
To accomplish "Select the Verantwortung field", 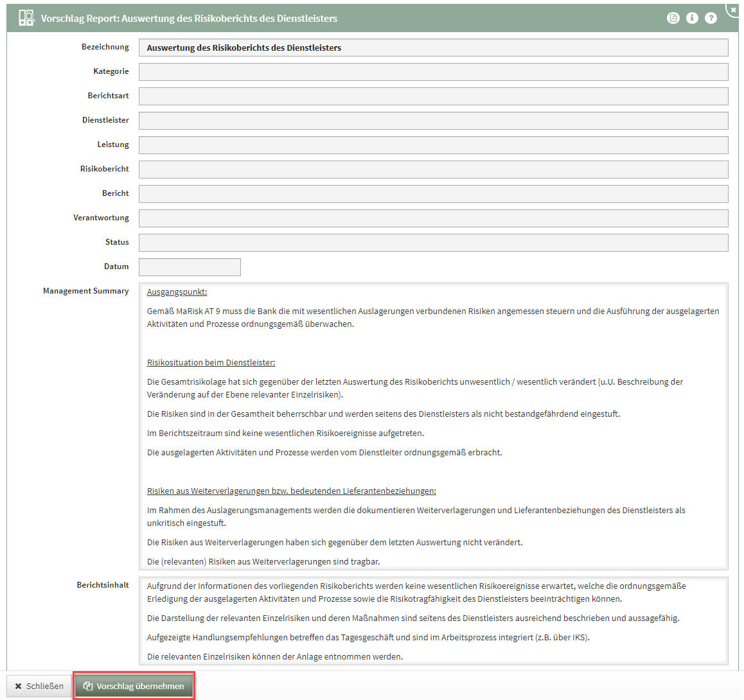I will click(x=433, y=218).
